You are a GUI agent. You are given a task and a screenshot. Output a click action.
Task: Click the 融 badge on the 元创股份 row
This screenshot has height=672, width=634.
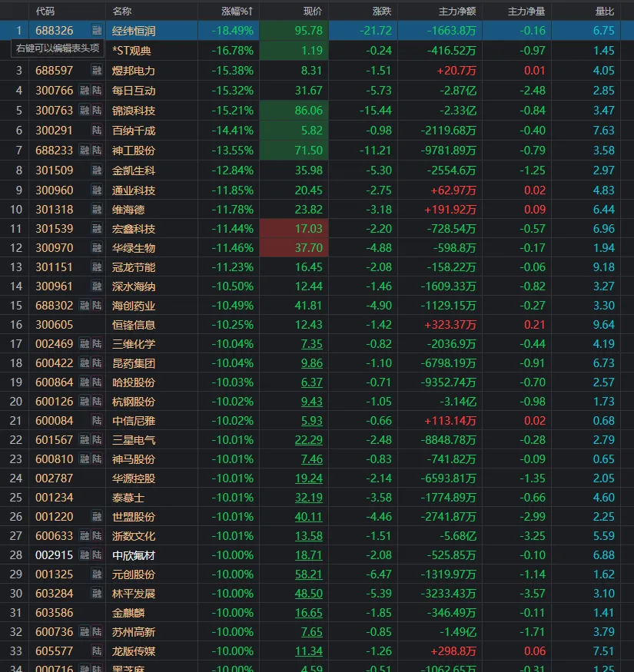[97, 574]
